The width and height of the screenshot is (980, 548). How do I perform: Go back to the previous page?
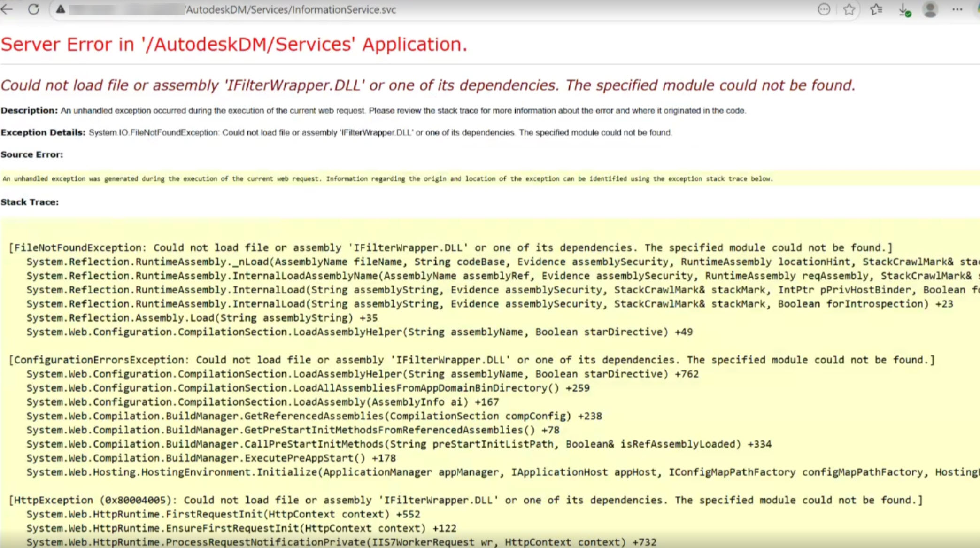7,9
